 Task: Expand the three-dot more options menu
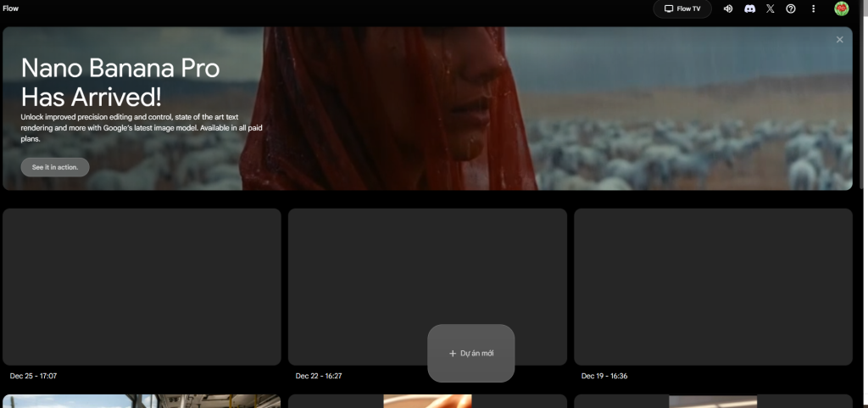pyautogui.click(x=814, y=8)
